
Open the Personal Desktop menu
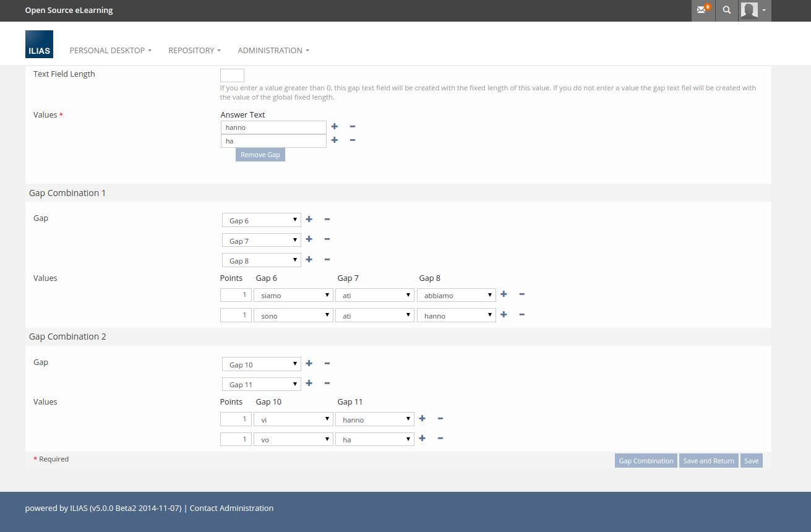pos(110,51)
